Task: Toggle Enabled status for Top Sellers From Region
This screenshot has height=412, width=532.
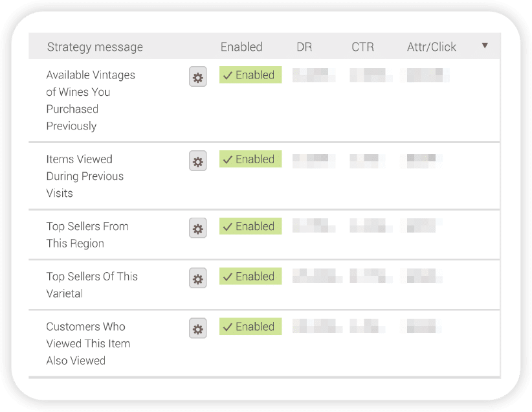Action: pyautogui.click(x=250, y=226)
